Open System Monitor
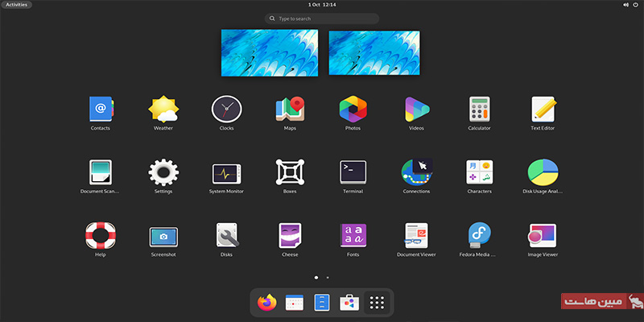 [226, 171]
